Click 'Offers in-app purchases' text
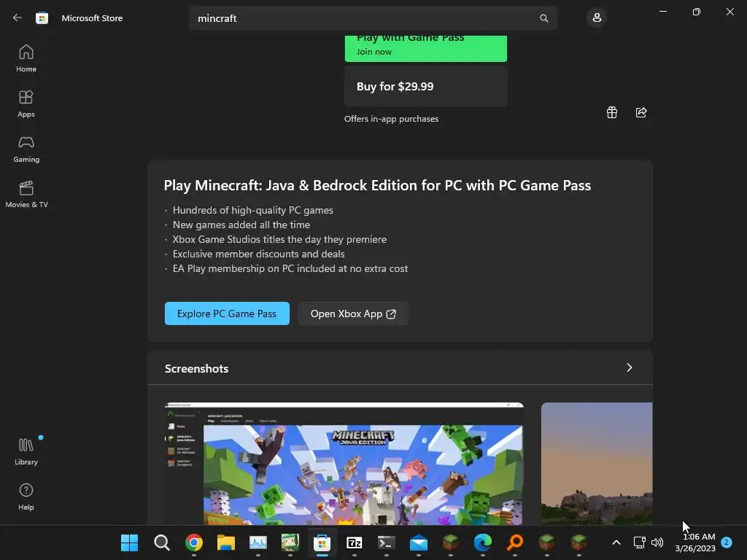Viewport: 747px width, 560px height. 391,119
